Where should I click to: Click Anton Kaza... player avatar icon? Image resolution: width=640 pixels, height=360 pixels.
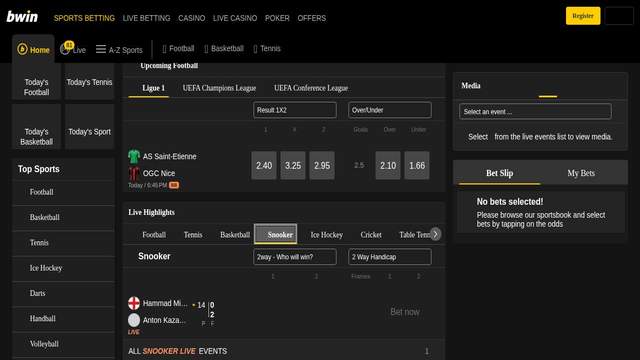[134, 320]
